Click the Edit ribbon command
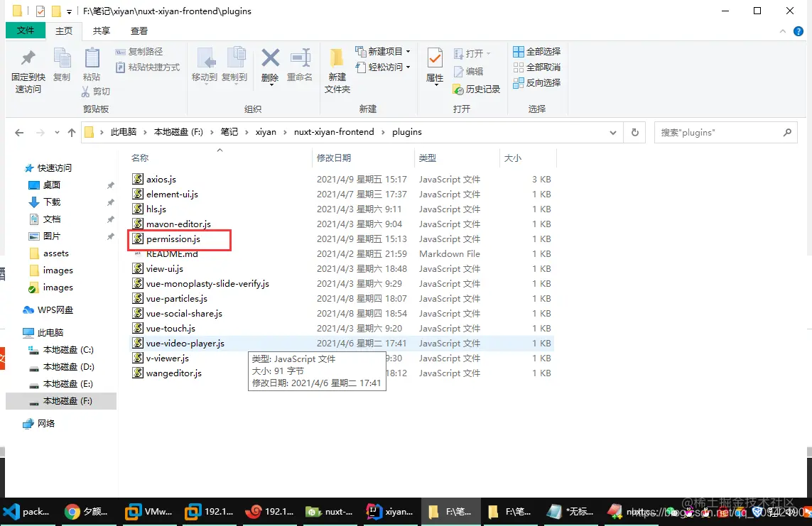Screen dimensions: 812x526 (469, 72)
